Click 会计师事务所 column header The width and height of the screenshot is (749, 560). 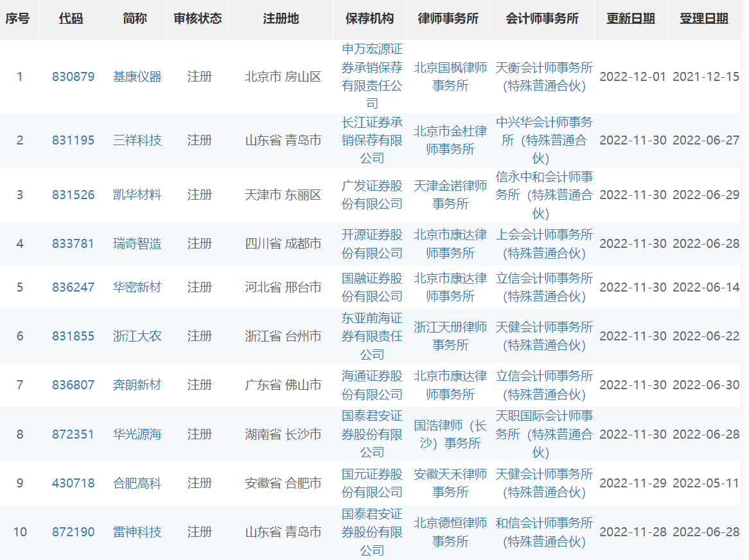542,19
